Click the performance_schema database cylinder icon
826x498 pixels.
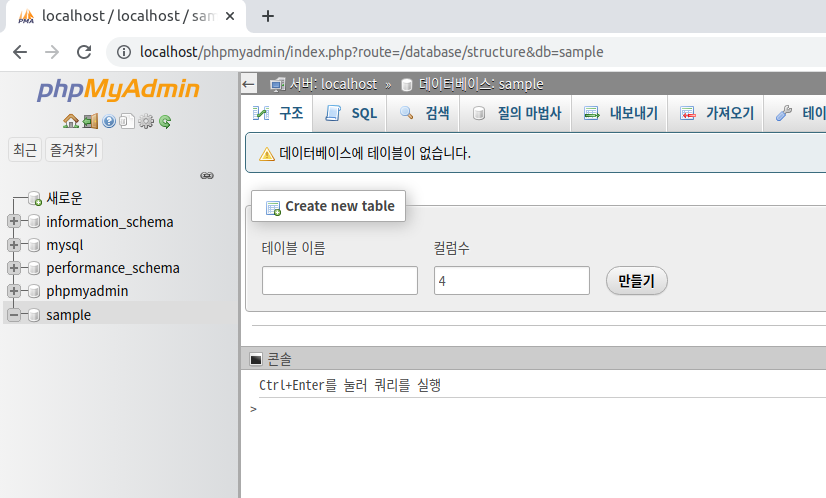pyautogui.click(x=34, y=268)
